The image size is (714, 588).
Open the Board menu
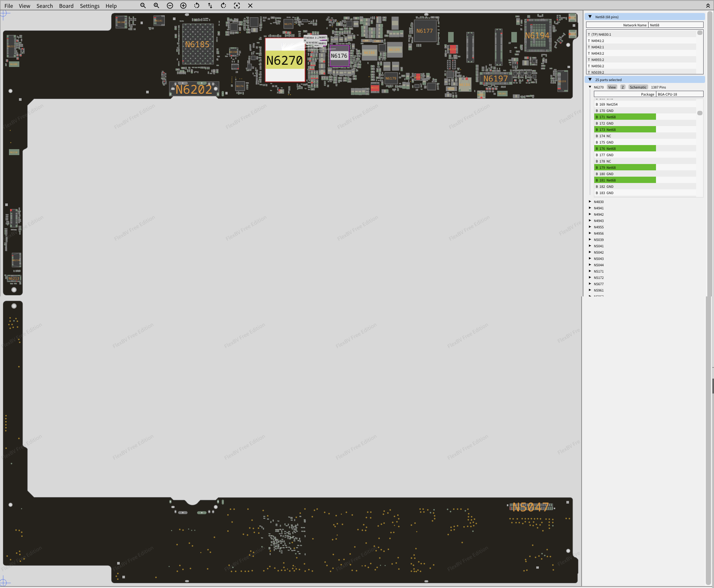point(66,6)
